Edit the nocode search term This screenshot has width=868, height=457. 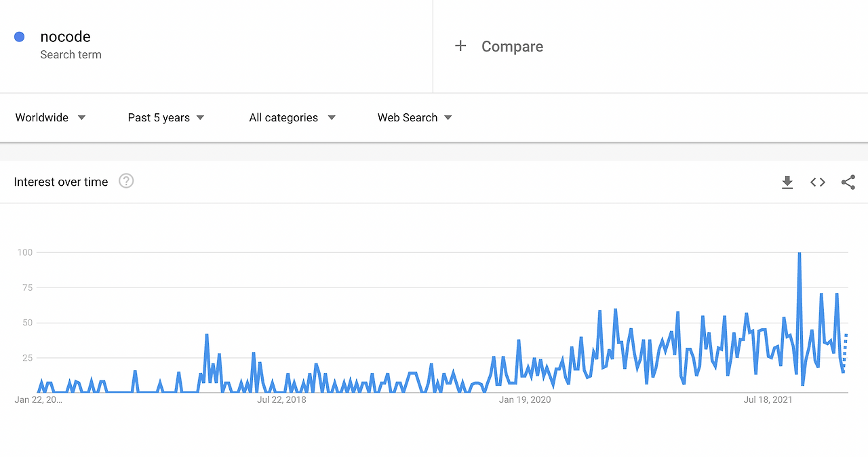pyautogui.click(x=65, y=37)
